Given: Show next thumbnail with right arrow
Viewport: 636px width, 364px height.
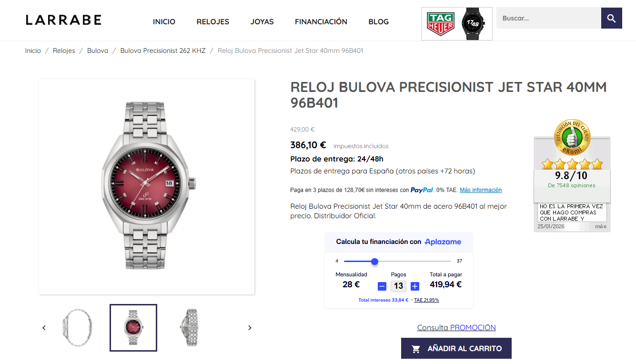Looking at the screenshot, I should (250, 328).
